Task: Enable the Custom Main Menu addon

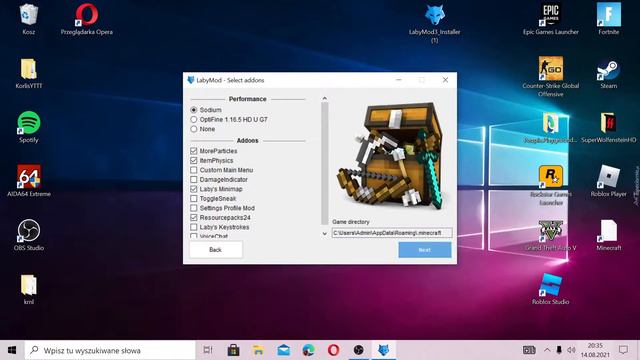Action: (x=193, y=170)
